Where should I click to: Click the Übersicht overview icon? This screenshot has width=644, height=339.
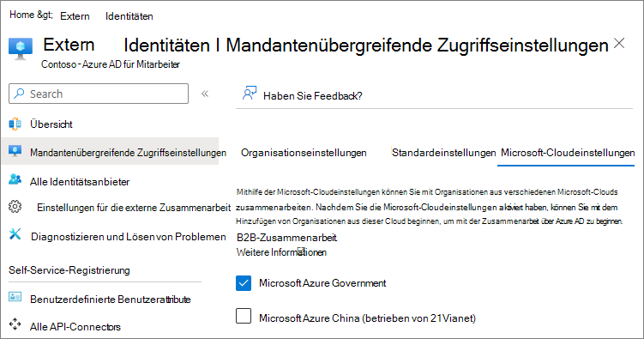pos(15,124)
